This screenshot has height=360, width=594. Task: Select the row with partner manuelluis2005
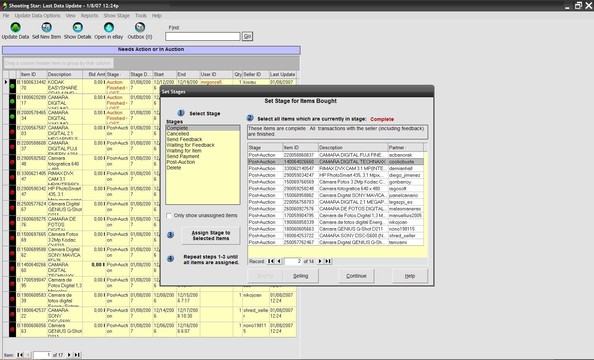(336, 215)
